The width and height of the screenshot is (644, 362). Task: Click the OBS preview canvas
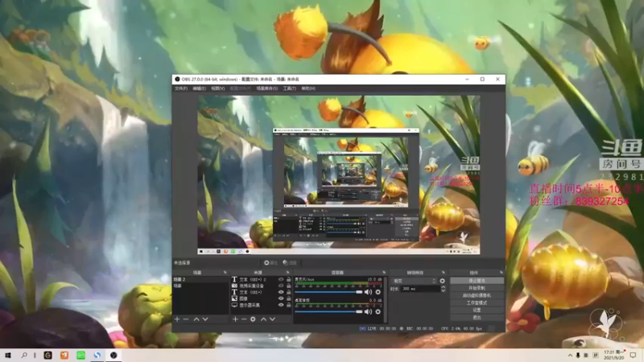pos(338,175)
